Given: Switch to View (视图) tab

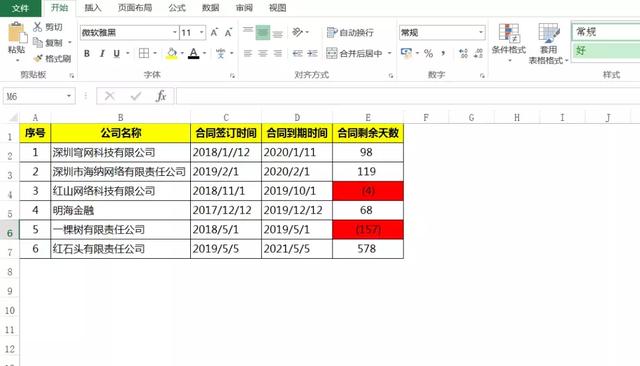Looking at the screenshot, I should pyautogui.click(x=278, y=8).
